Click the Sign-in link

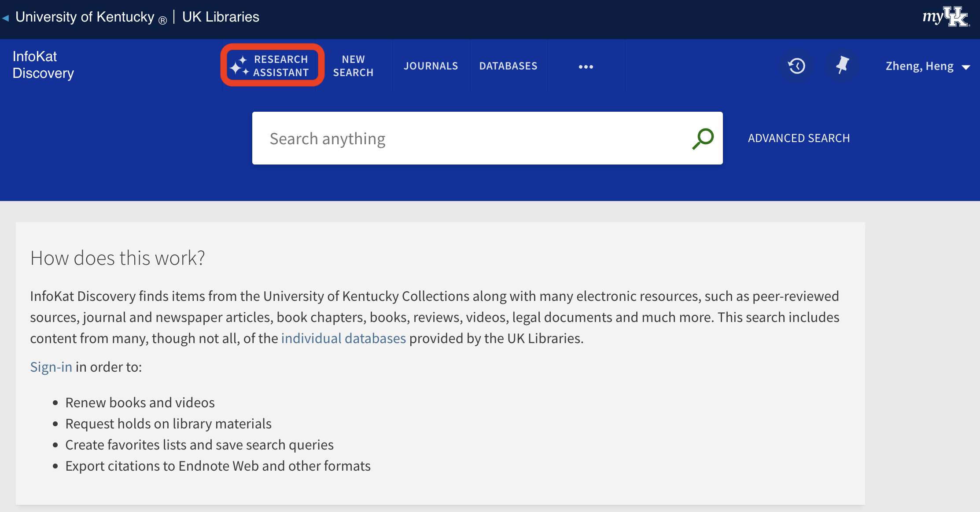point(51,367)
